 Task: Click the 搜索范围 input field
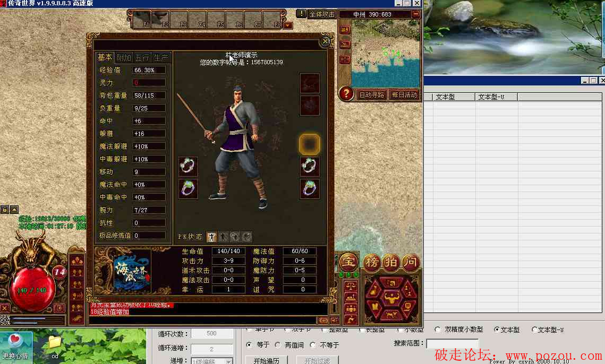pos(452,344)
